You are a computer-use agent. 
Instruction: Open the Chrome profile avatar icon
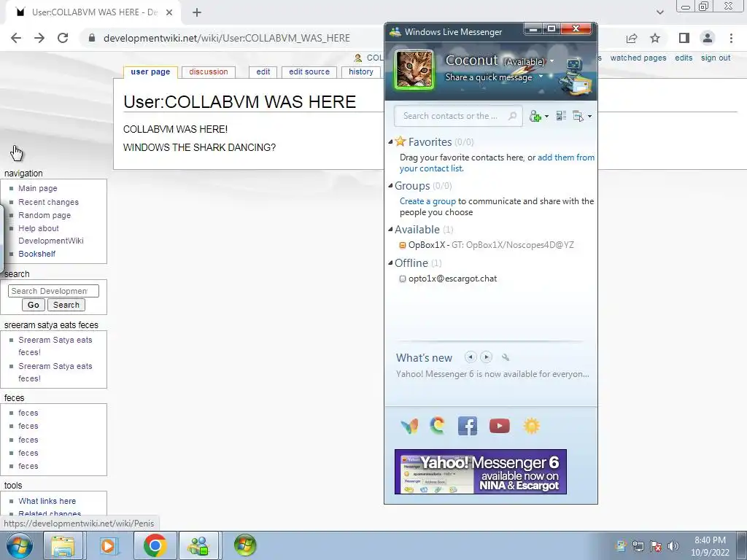708,38
